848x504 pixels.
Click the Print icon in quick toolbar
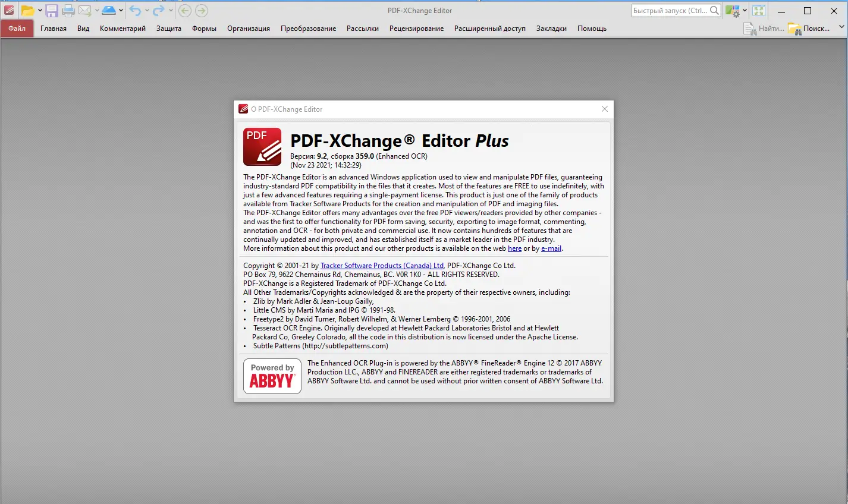pos(68,10)
